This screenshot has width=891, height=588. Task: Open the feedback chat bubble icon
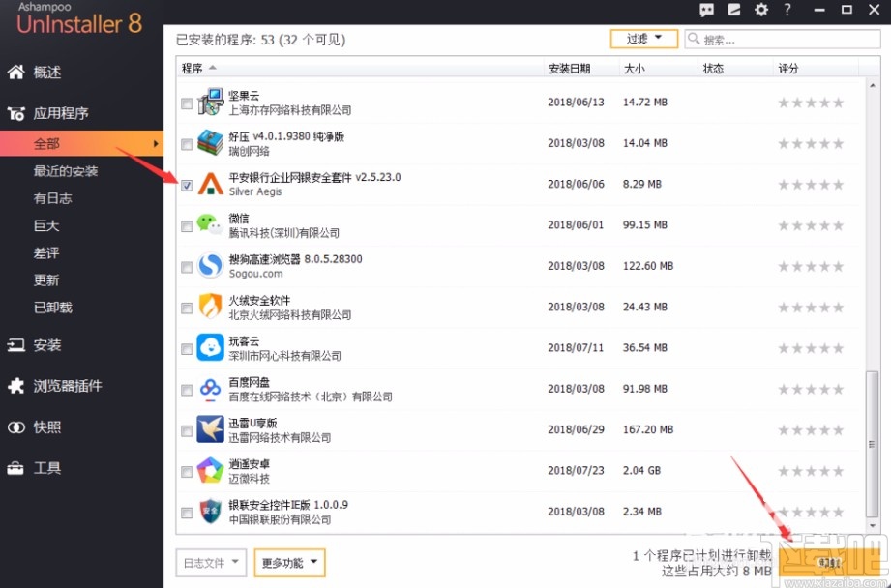[x=707, y=10]
